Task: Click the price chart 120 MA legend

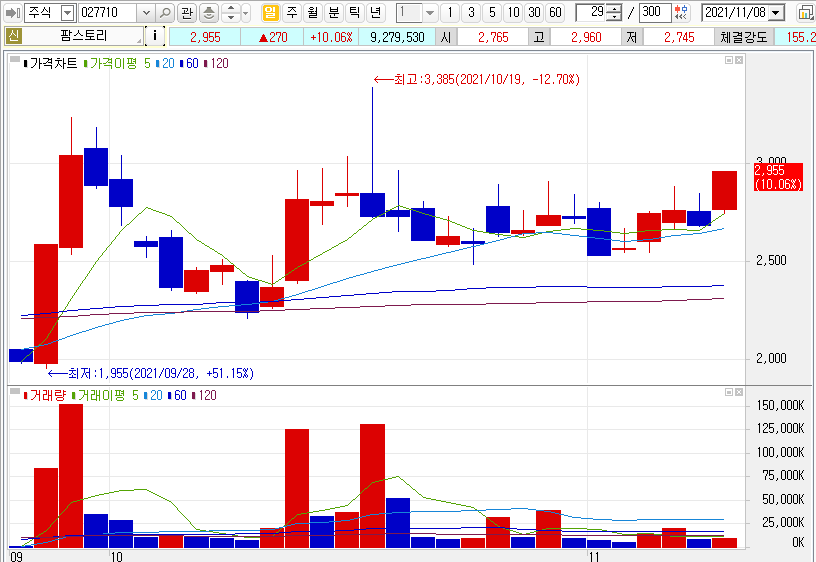Action: pyautogui.click(x=216, y=63)
